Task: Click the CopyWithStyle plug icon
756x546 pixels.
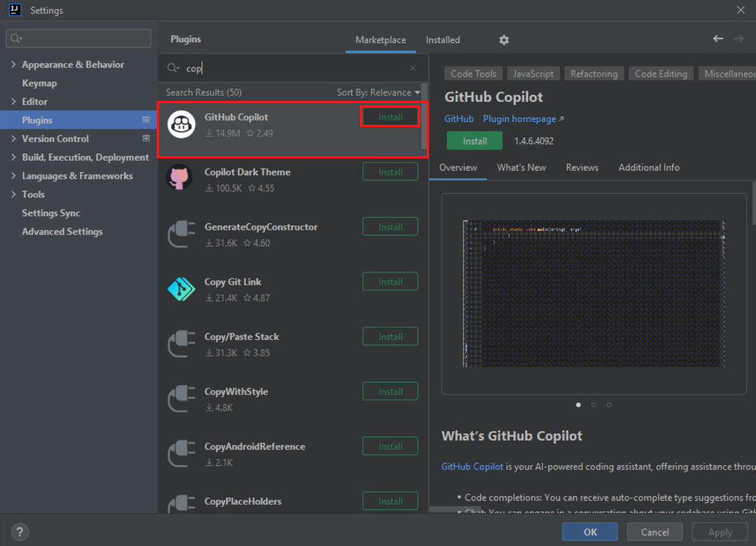Action: click(x=182, y=399)
